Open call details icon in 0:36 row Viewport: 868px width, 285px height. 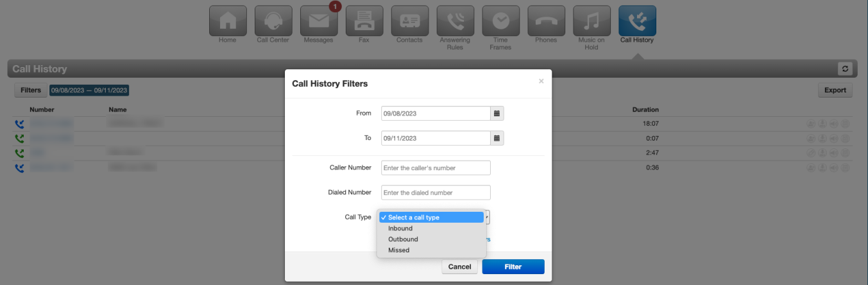coord(845,168)
